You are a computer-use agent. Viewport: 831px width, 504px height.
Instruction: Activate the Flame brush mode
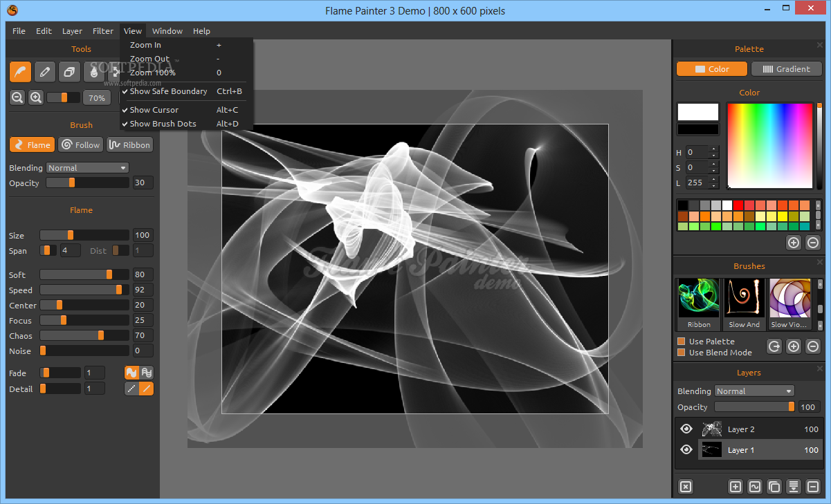(33, 144)
